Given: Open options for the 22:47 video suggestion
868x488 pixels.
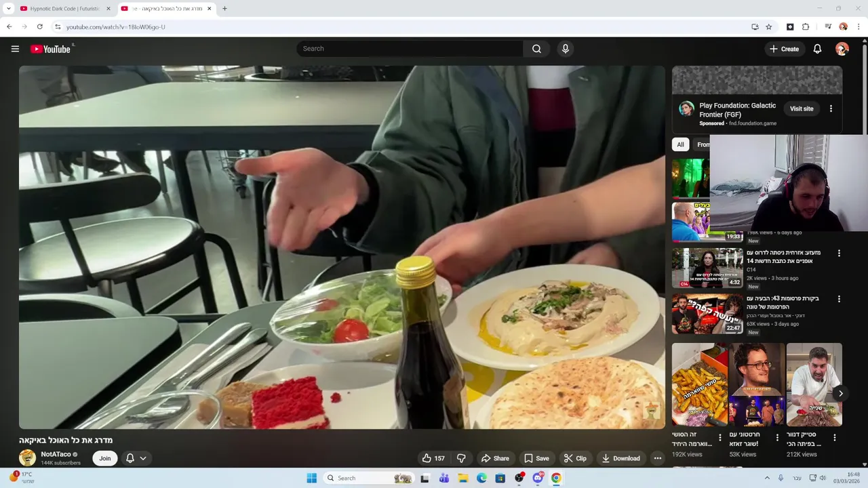Looking at the screenshot, I should pyautogui.click(x=839, y=299).
